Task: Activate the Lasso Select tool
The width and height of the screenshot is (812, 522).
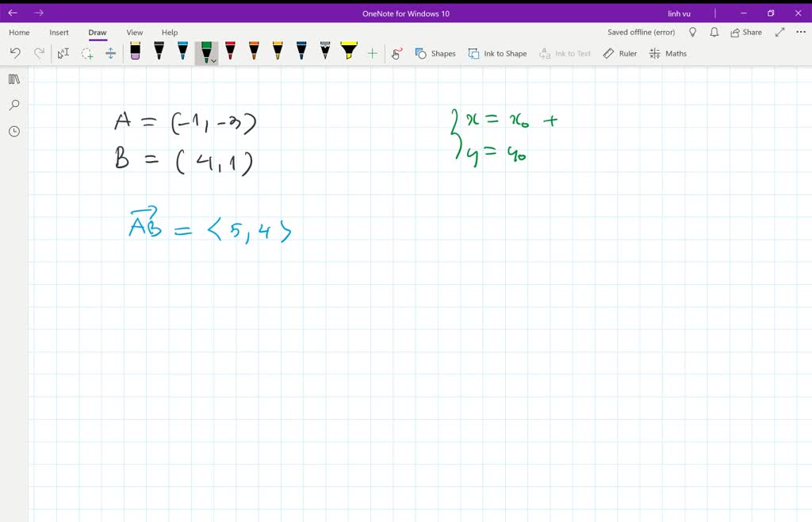Action: pos(86,52)
